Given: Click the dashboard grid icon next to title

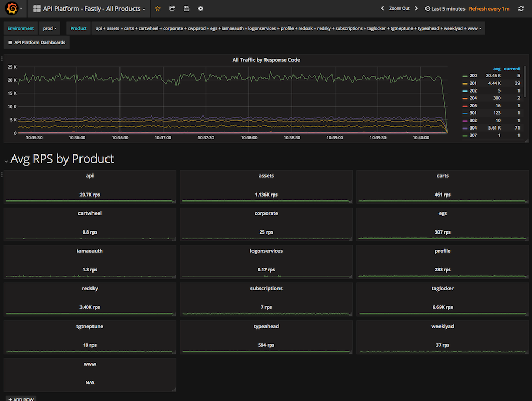Looking at the screenshot, I should tap(37, 9).
